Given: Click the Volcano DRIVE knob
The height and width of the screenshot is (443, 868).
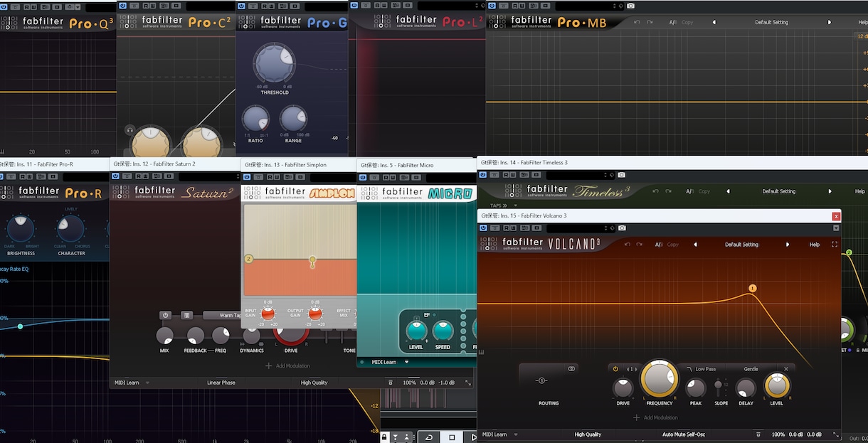Looking at the screenshot, I should click(623, 388).
